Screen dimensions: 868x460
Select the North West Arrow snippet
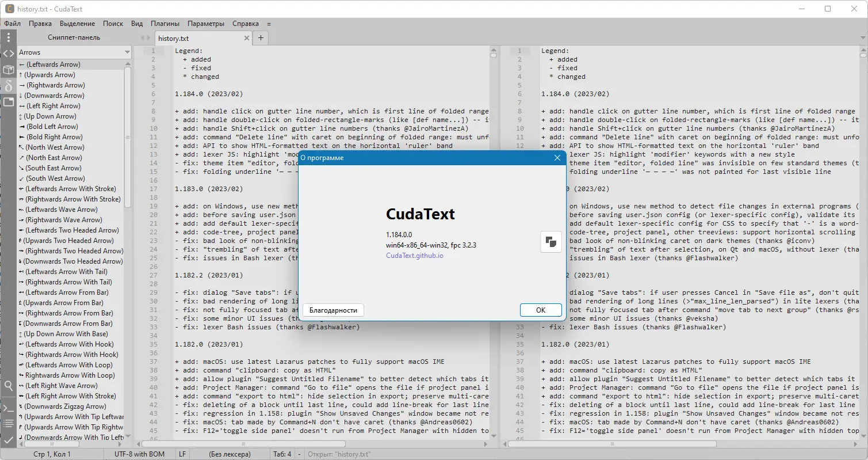[x=71, y=147]
